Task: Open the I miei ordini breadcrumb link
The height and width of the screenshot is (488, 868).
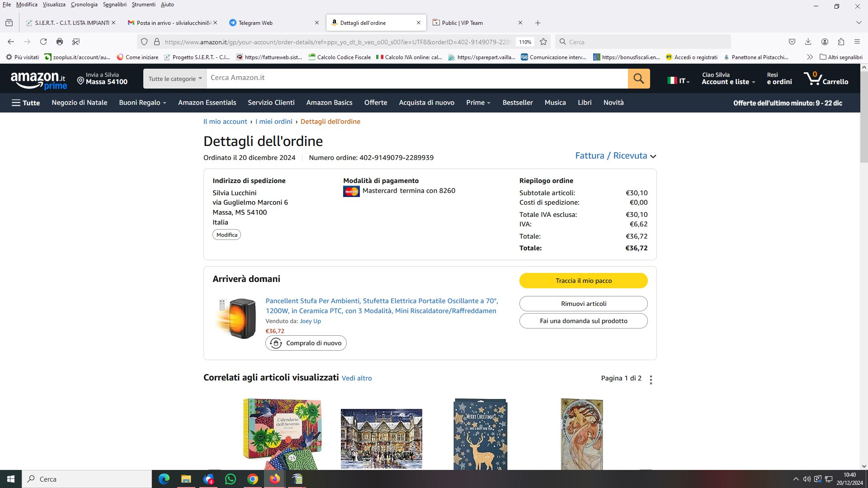Action: 274,122
